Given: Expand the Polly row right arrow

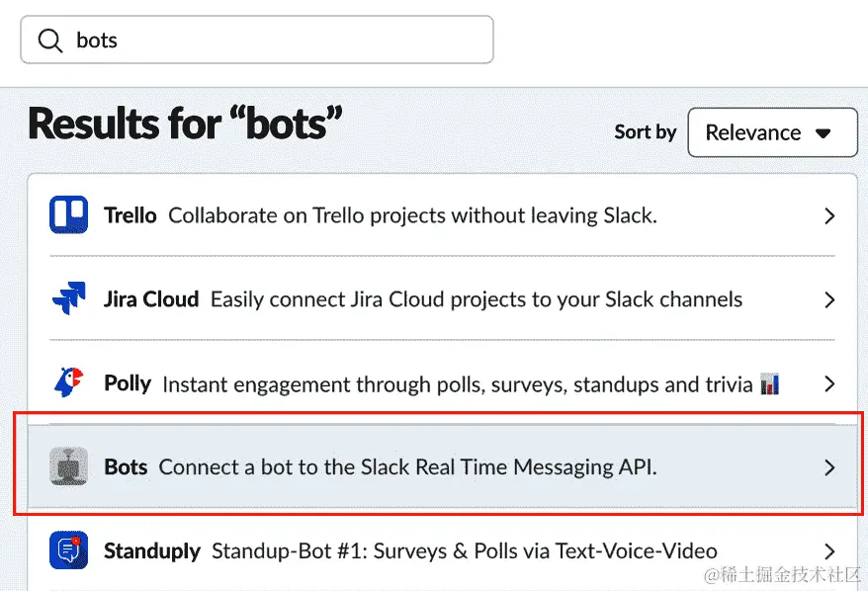Looking at the screenshot, I should click(x=828, y=383).
